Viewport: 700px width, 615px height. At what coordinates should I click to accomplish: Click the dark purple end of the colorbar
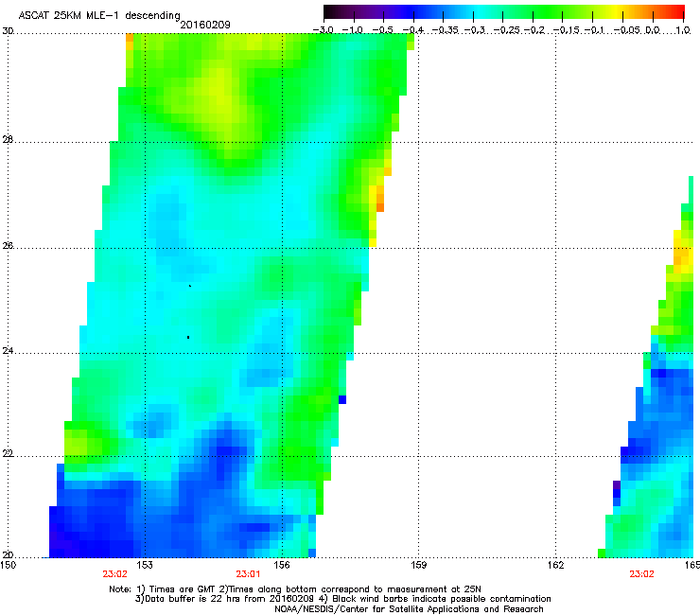333,11
